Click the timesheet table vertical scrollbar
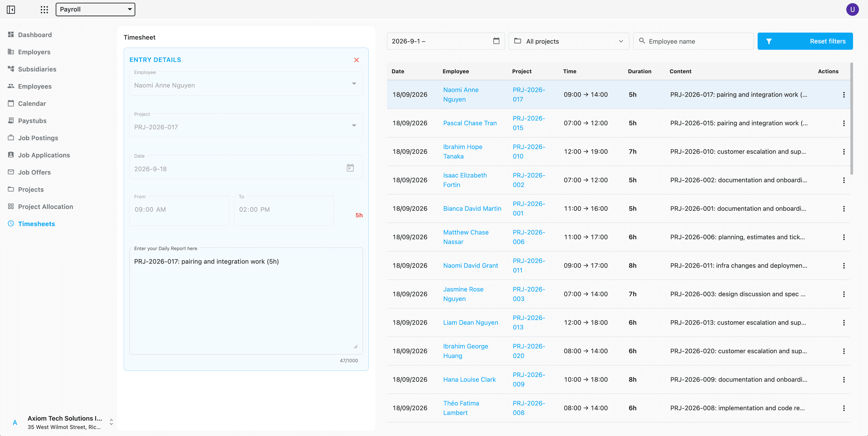The height and width of the screenshot is (436, 868). pos(851,119)
